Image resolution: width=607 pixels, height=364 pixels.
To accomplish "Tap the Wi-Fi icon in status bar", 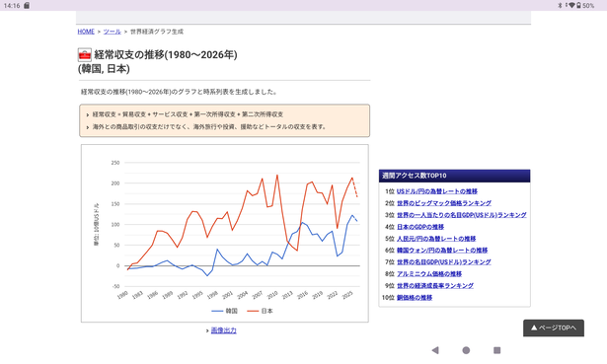I will point(571,5).
